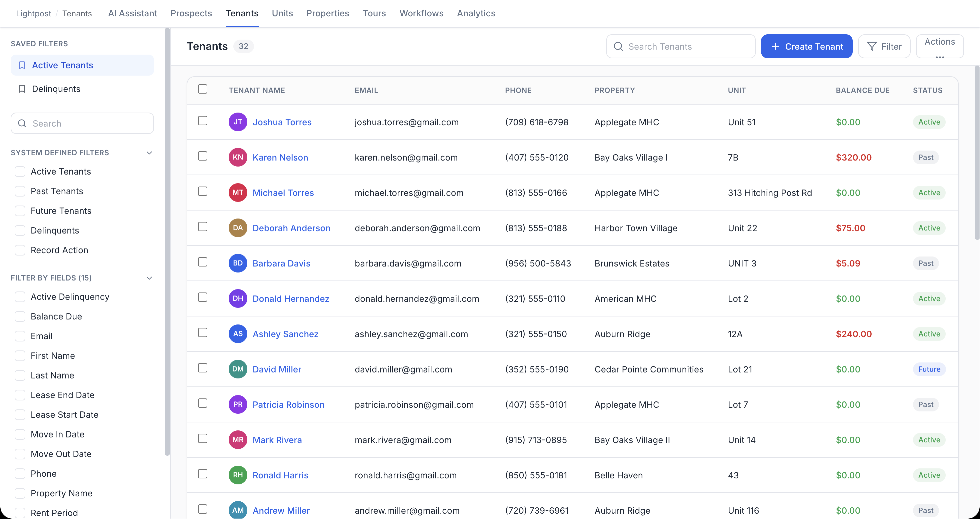Click the magnifier icon in Search Tenants box
The image size is (980, 519).
(618, 46)
